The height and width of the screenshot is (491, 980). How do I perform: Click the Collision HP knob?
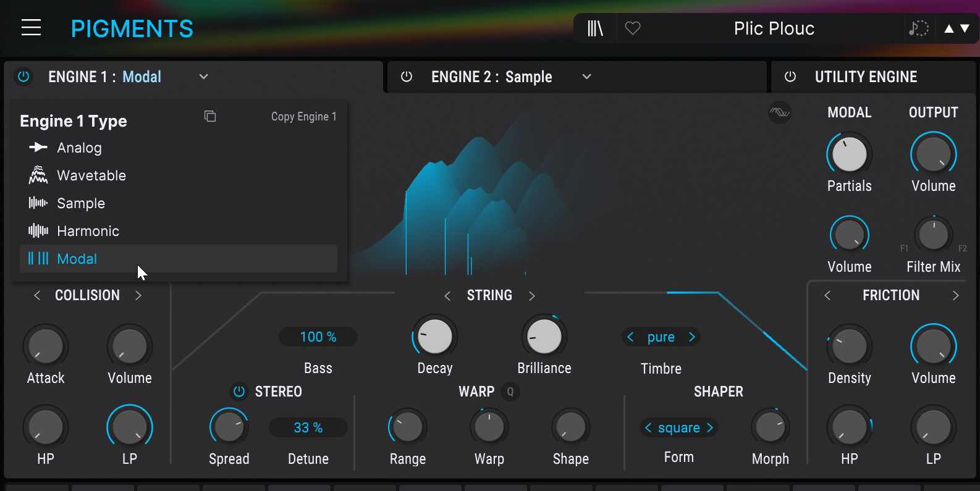pos(46,427)
